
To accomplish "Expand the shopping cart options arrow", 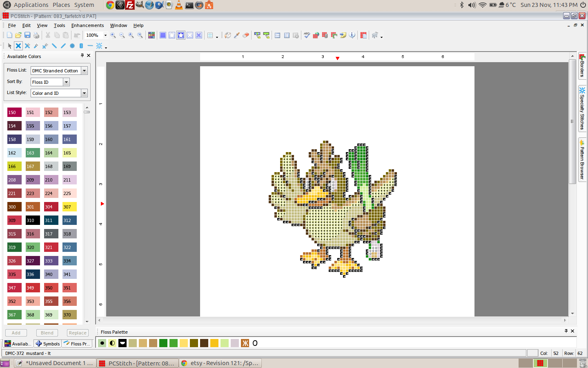I will 381,37.
